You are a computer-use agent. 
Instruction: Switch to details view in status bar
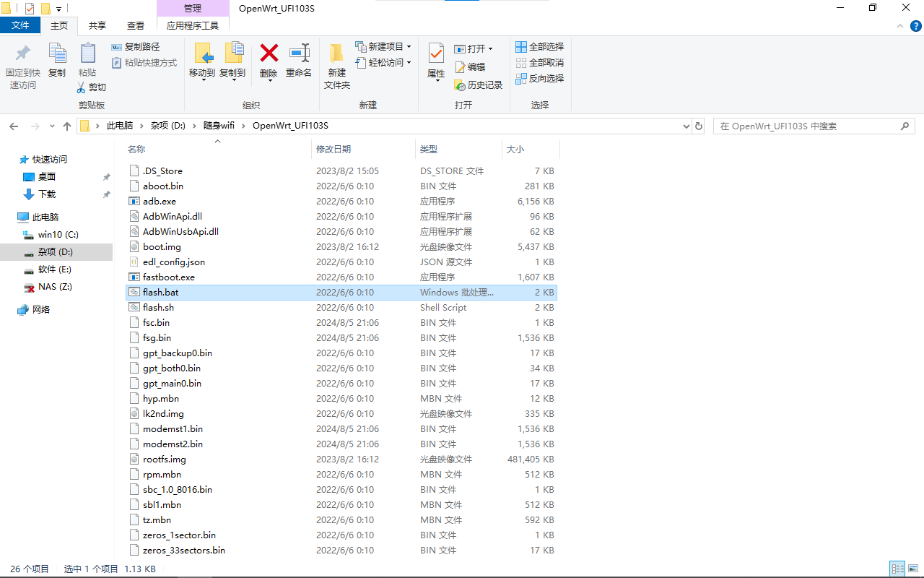pyautogui.click(x=897, y=569)
